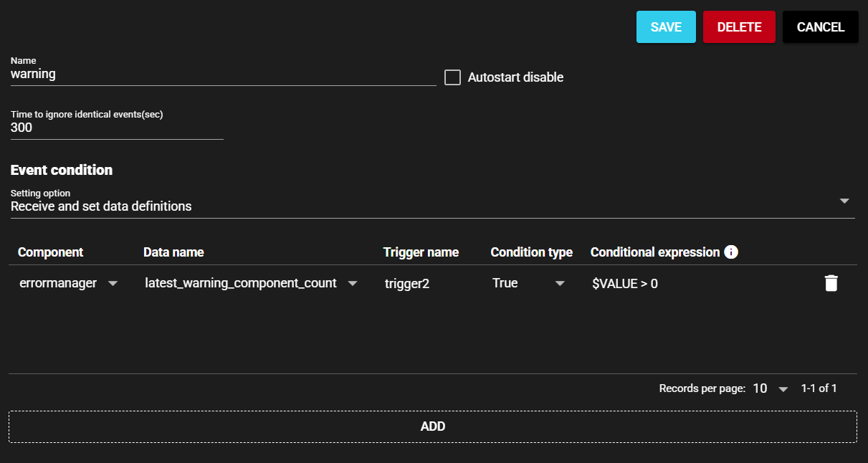Enable the Autostart disable checkbox
Viewport: 868px width, 463px height.
(x=452, y=77)
